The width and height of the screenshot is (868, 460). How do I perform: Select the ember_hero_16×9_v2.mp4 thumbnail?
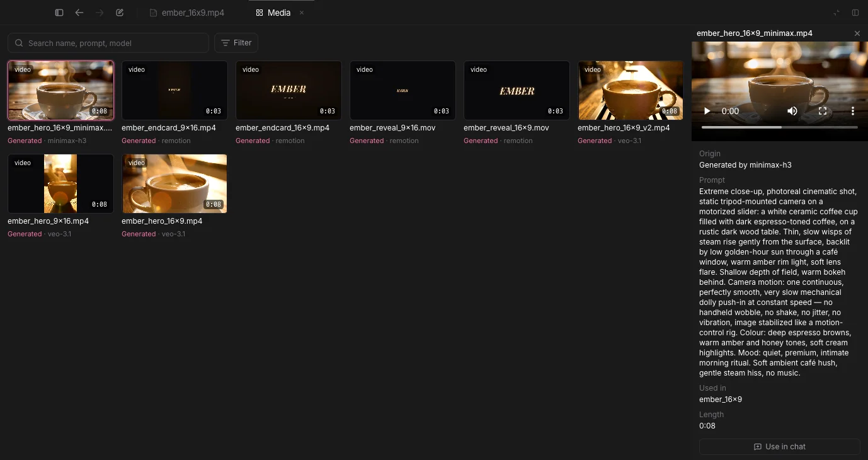(631, 90)
